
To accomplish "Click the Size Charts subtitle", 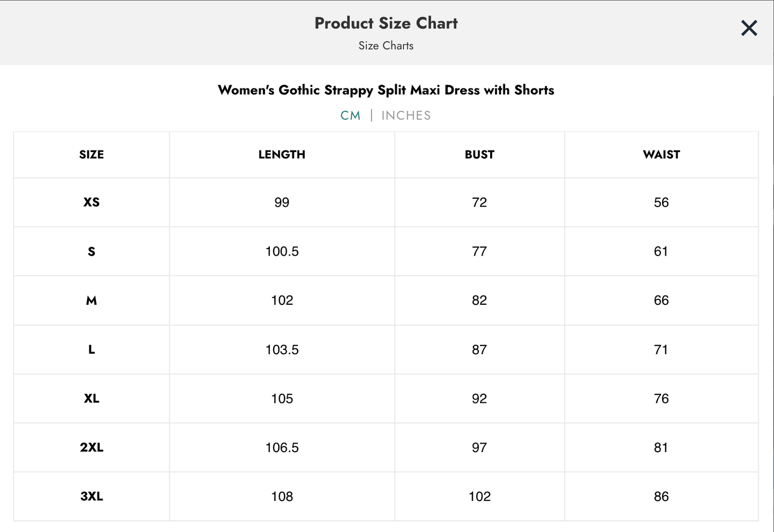I will tap(386, 46).
